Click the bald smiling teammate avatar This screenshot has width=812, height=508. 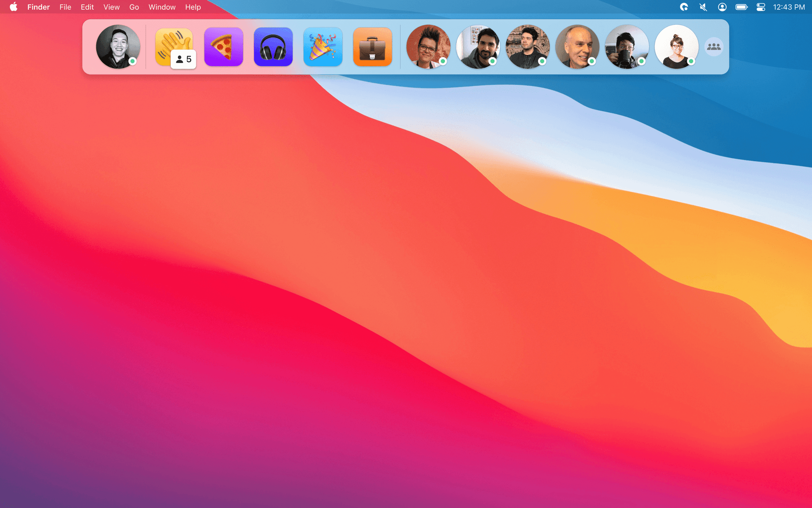pos(577,47)
